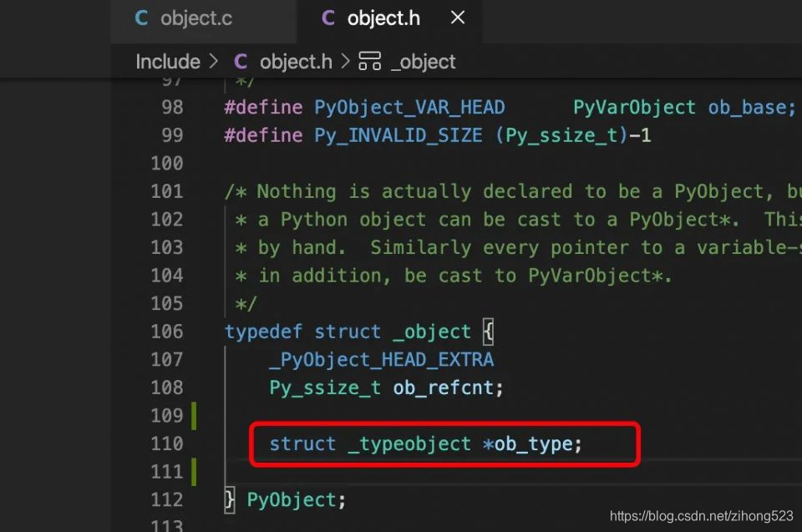The width and height of the screenshot is (802, 532).
Task: Click line number 98 in gutter
Action: [x=172, y=108]
